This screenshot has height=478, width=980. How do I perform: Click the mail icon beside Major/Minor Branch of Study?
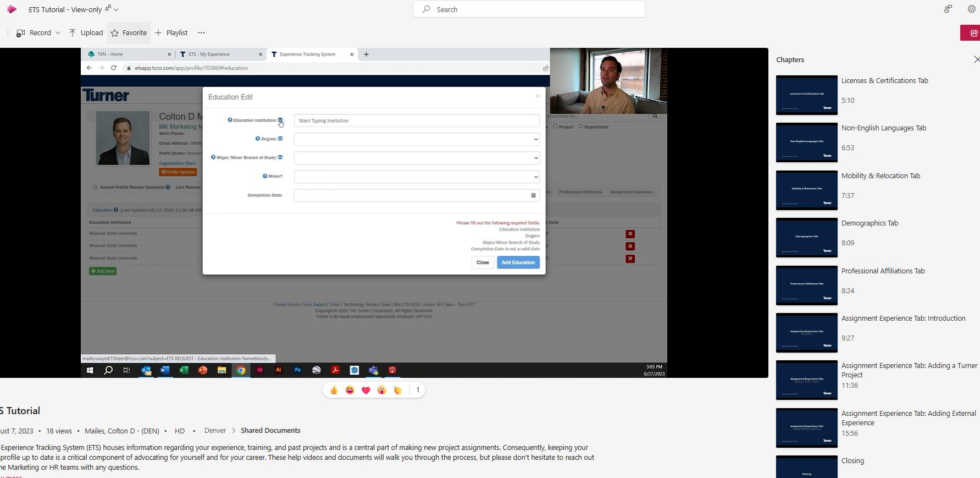click(280, 157)
